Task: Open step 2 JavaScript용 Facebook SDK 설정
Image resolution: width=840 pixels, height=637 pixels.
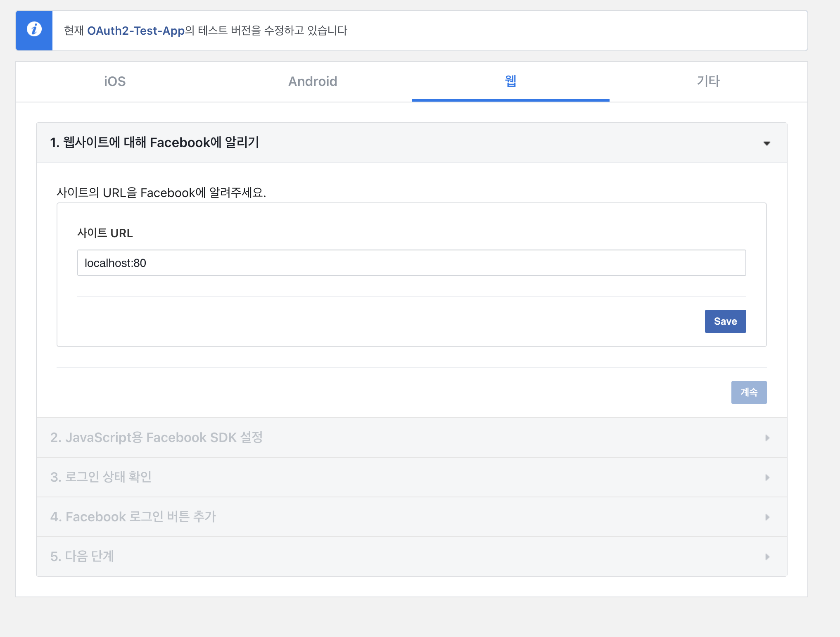Action: pyautogui.click(x=157, y=437)
